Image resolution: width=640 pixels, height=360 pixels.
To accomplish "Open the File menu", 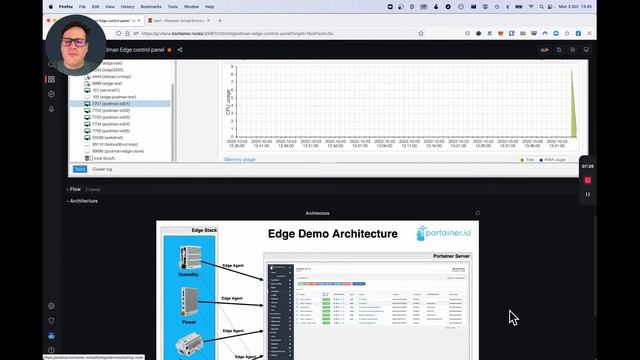I will [x=82, y=7].
